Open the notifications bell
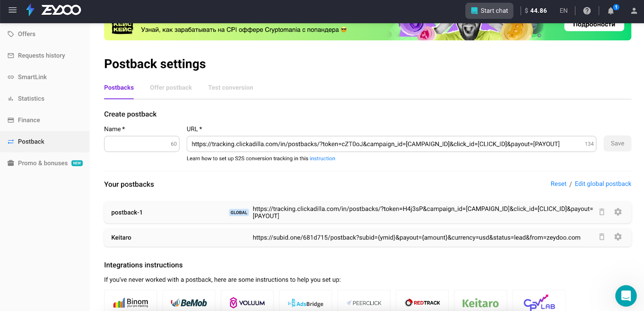 (611, 11)
